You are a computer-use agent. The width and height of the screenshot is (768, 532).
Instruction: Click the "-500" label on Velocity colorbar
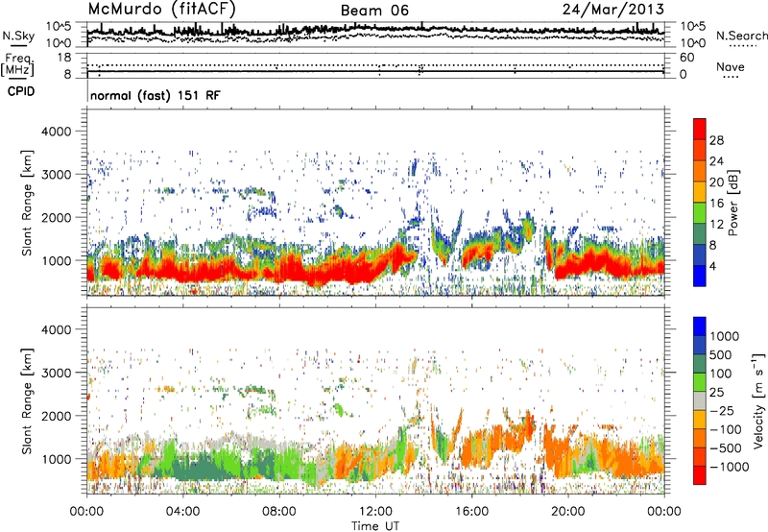click(726, 448)
